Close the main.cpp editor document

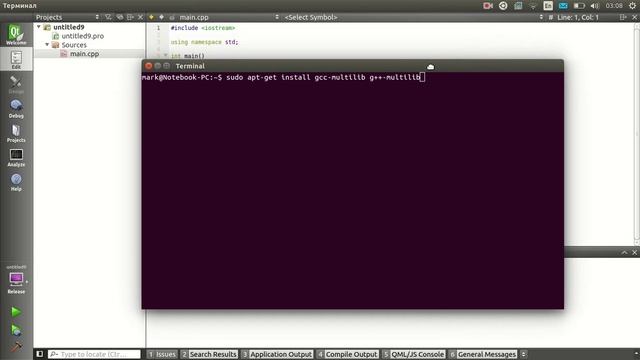(x=635, y=17)
